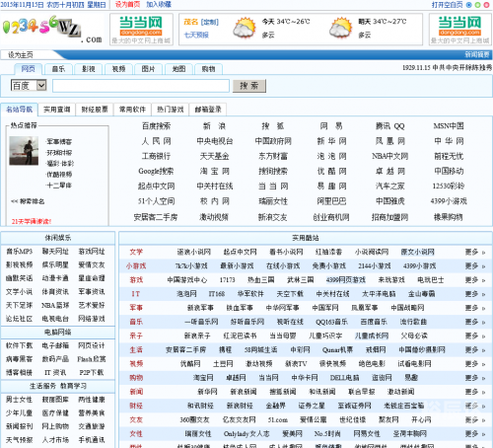Open the 名站导航 navigation tab
This screenshot has width=493, height=448.
click(x=20, y=110)
